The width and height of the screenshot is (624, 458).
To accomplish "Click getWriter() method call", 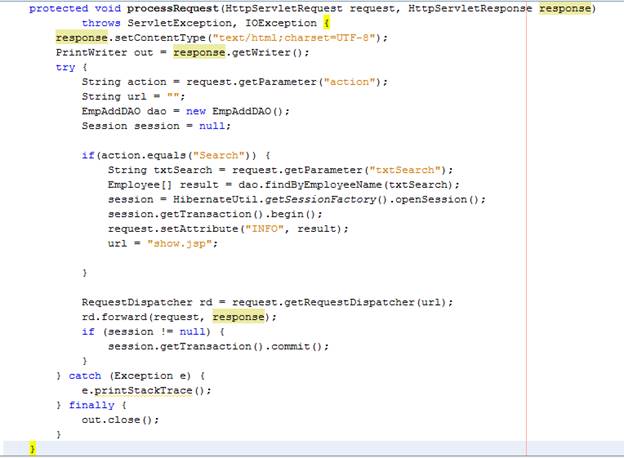I will [267, 53].
